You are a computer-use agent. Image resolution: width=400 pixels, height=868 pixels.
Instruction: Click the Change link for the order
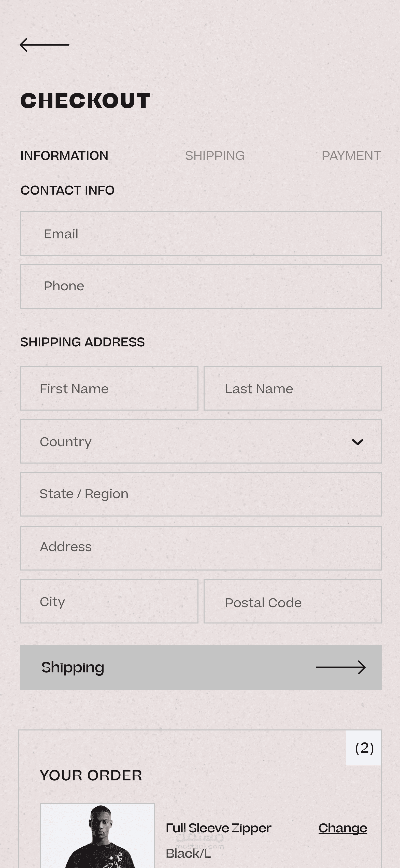click(343, 828)
